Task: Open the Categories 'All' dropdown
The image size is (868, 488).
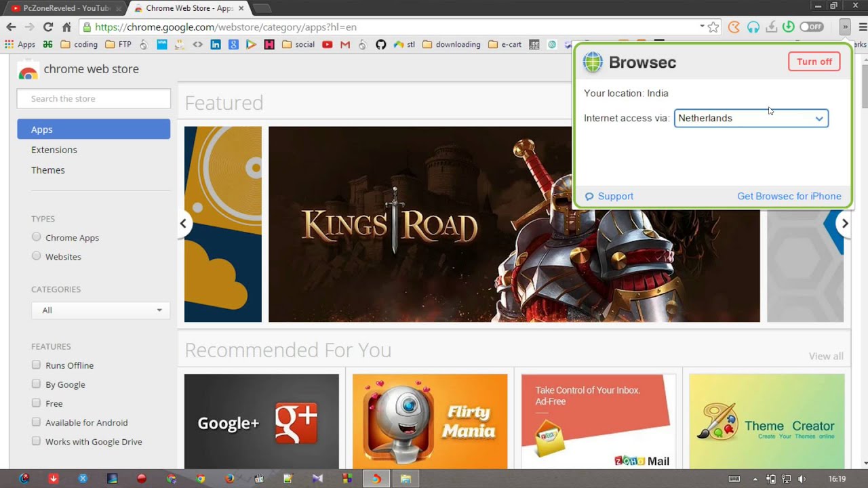Action: point(100,310)
